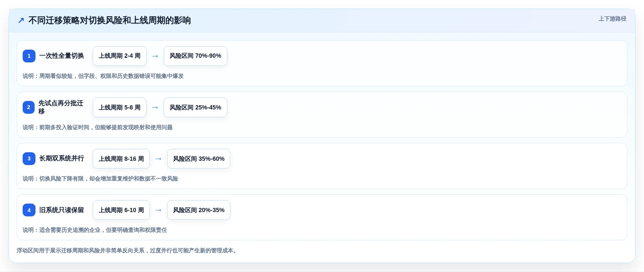Select the 旧系统只读保留 strategy name
This screenshot has height=272, width=644.
62,210
